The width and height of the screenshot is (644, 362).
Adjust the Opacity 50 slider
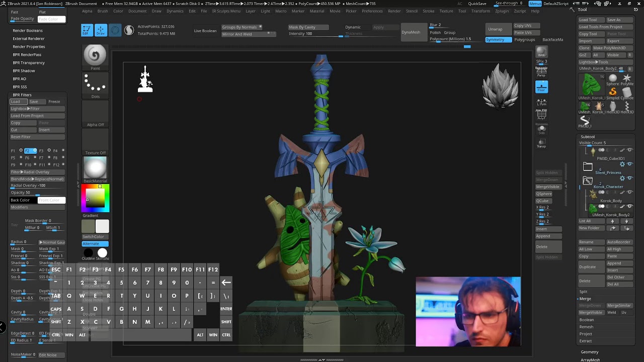[38, 193]
